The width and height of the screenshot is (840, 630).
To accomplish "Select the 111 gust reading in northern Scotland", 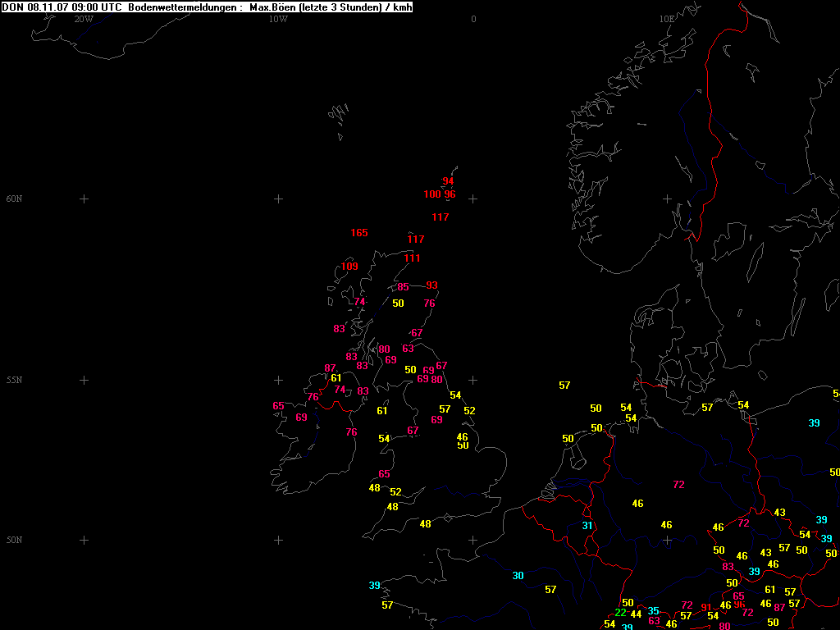I will (412, 258).
